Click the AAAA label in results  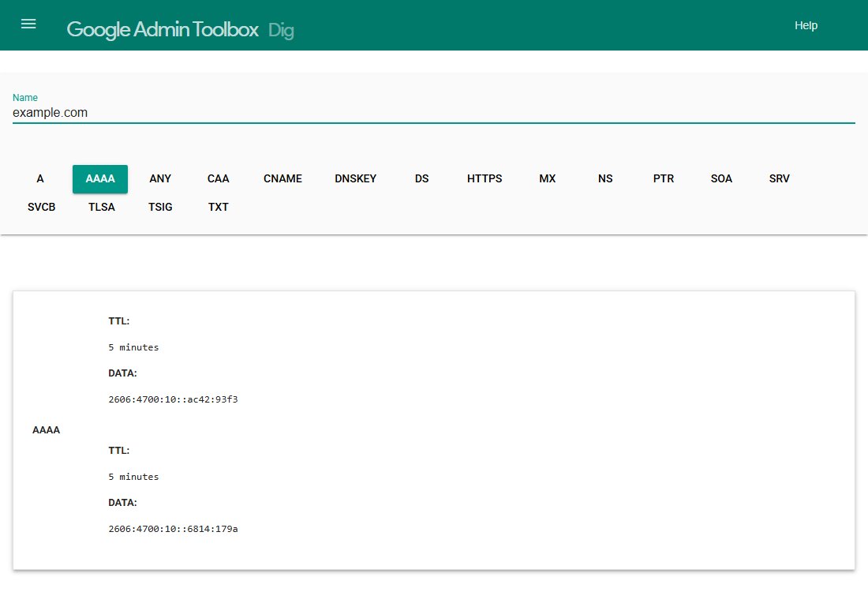coord(46,429)
